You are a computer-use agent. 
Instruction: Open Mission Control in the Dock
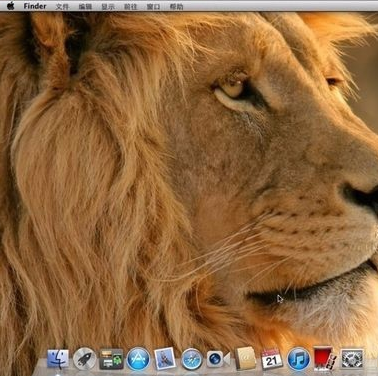tap(111, 359)
